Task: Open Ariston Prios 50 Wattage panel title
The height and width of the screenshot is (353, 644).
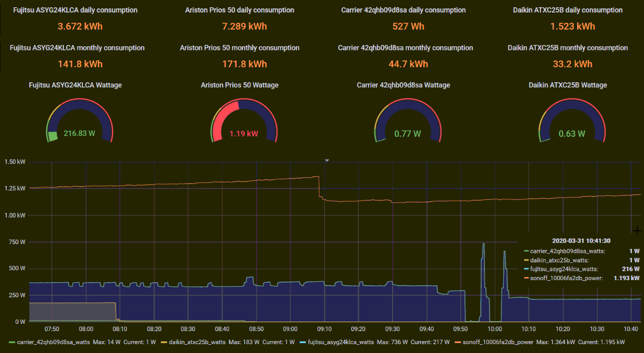Action: coord(239,85)
